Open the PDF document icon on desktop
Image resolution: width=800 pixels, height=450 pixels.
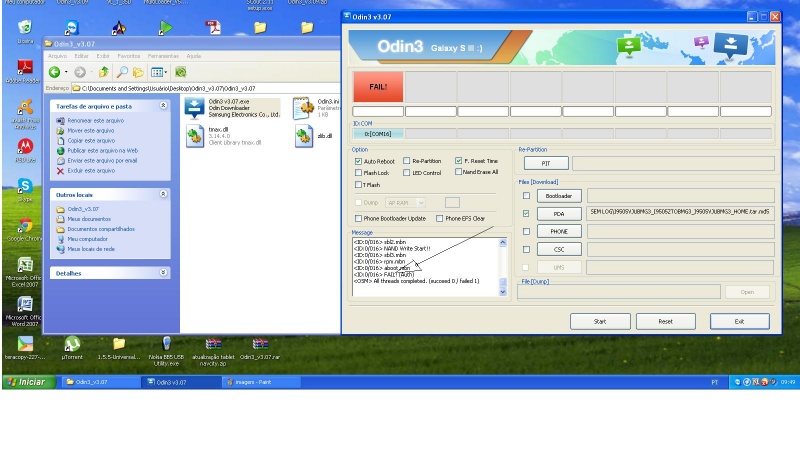[213, 28]
